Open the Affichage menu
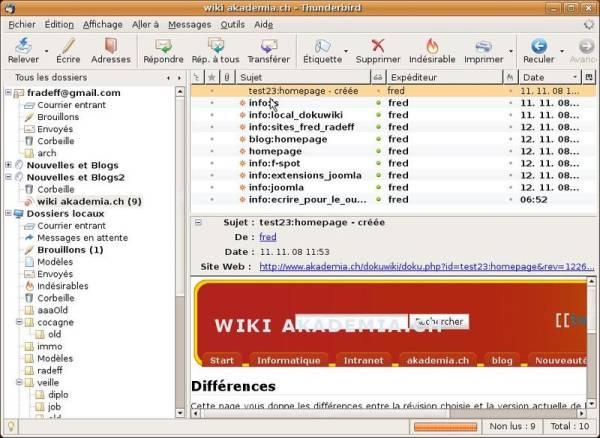The height and width of the screenshot is (438, 600). coord(103,24)
